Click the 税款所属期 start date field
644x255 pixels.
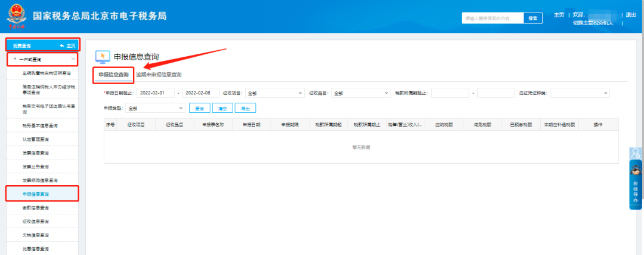click(x=450, y=93)
